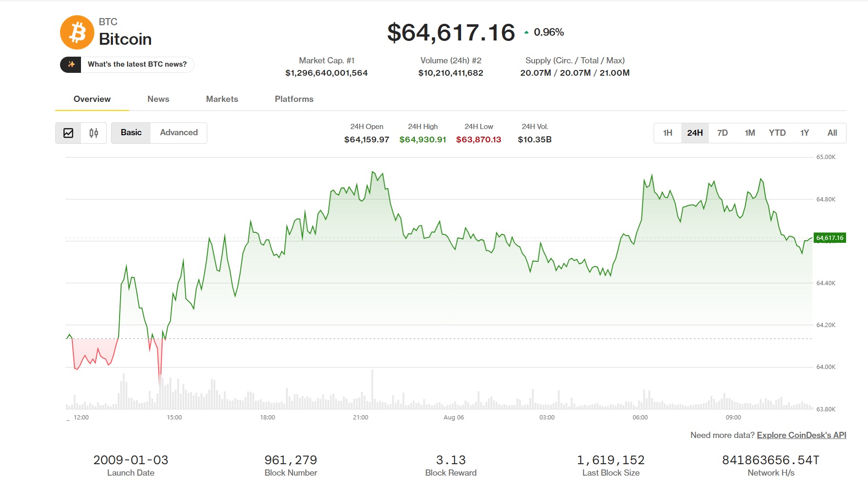Select the Basic chart mode
868x488 pixels.
[131, 133]
